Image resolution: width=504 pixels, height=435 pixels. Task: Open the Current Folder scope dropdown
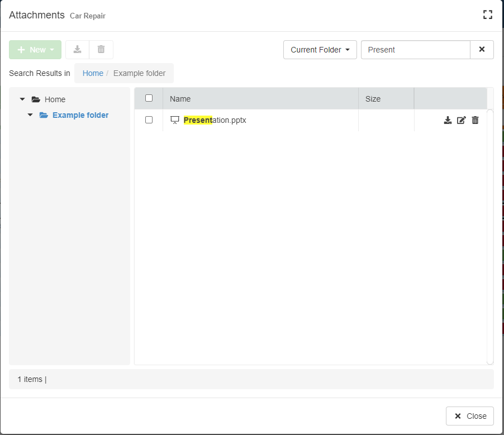tap(320, 50)
